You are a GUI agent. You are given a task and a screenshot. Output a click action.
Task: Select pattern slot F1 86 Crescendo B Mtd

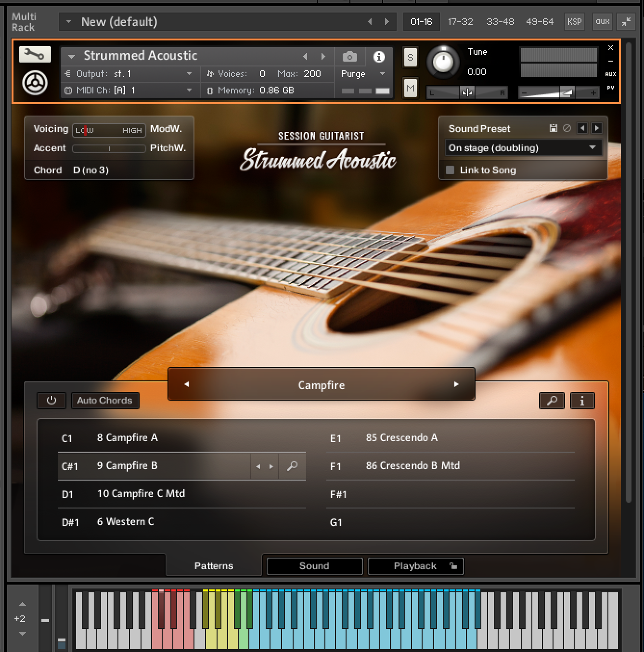pos(451,466)
